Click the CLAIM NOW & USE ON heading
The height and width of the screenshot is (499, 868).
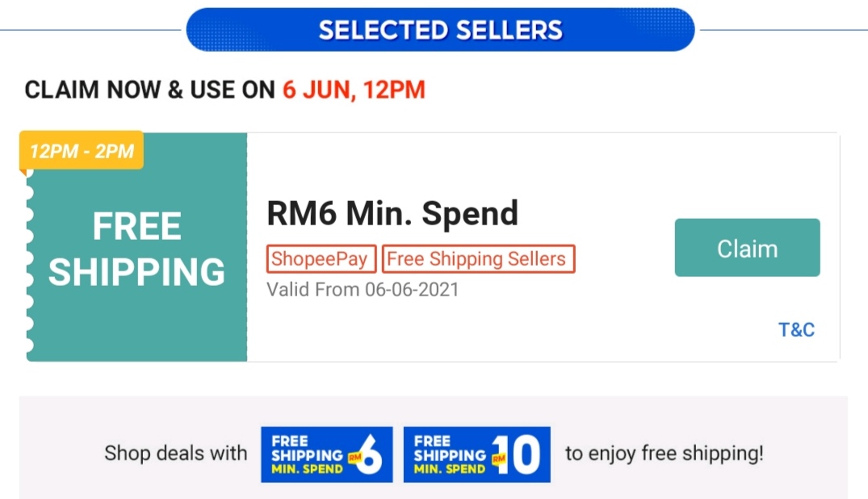tap(150, 90)
